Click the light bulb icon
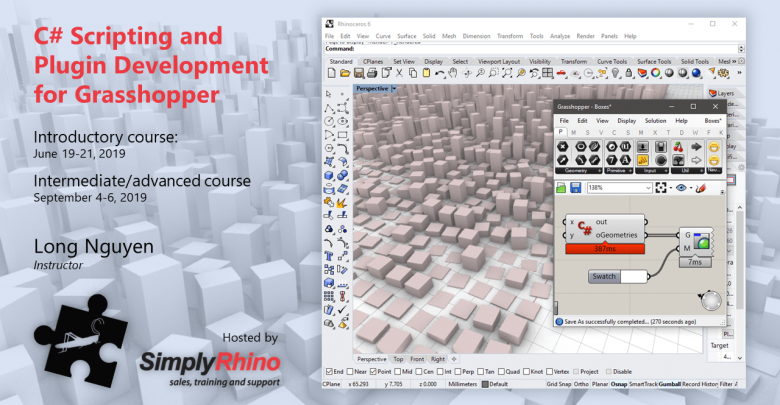Screen dimensions: 780x405 [x=616, y=73]
